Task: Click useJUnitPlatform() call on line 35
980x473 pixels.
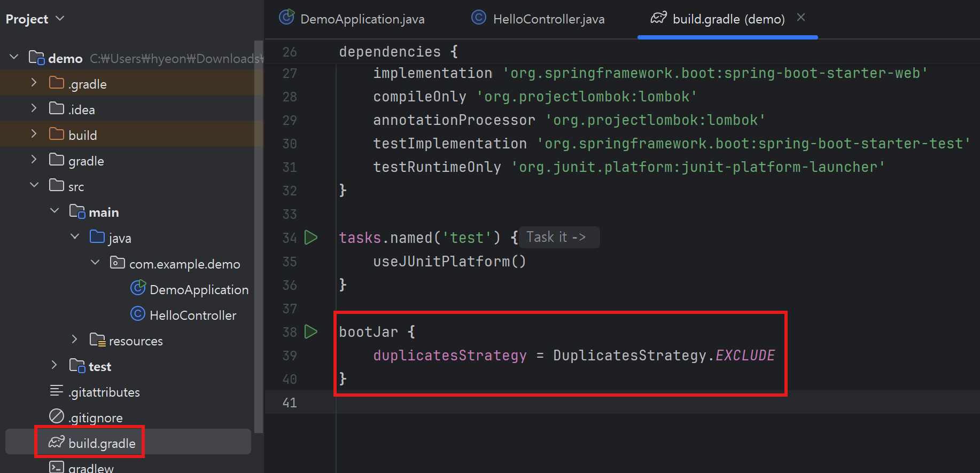Action: coord(449,261)
